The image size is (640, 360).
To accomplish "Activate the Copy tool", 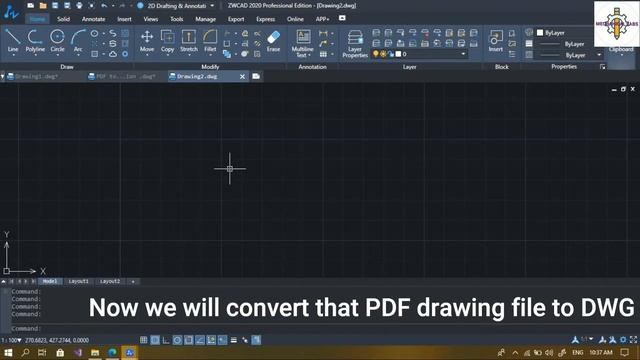I will (167, 40).
